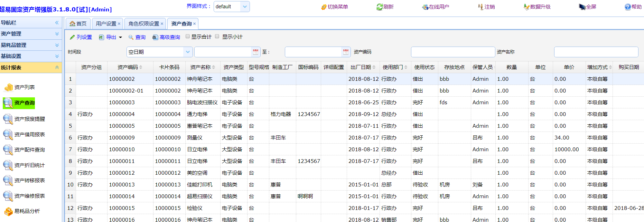Click the 切换菜单 switch menu icon
The width and height of the screenshot is (644, 222).
point(324,7)
